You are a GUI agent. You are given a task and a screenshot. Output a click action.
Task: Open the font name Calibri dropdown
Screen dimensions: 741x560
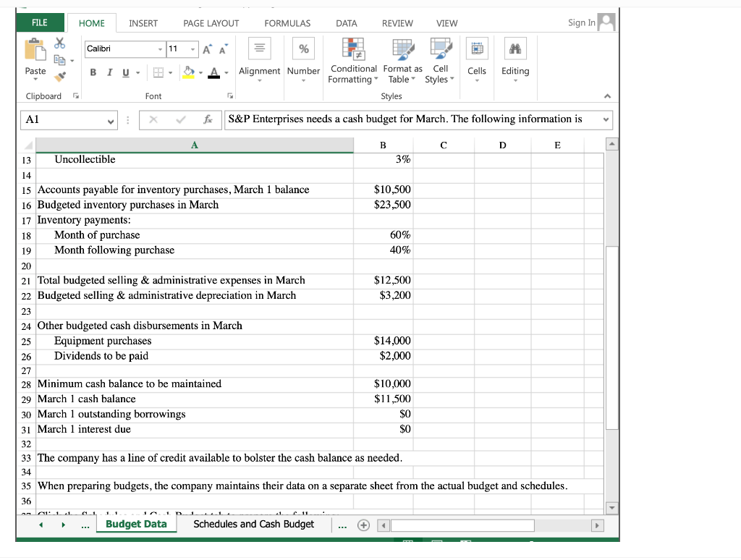point(160,49)
